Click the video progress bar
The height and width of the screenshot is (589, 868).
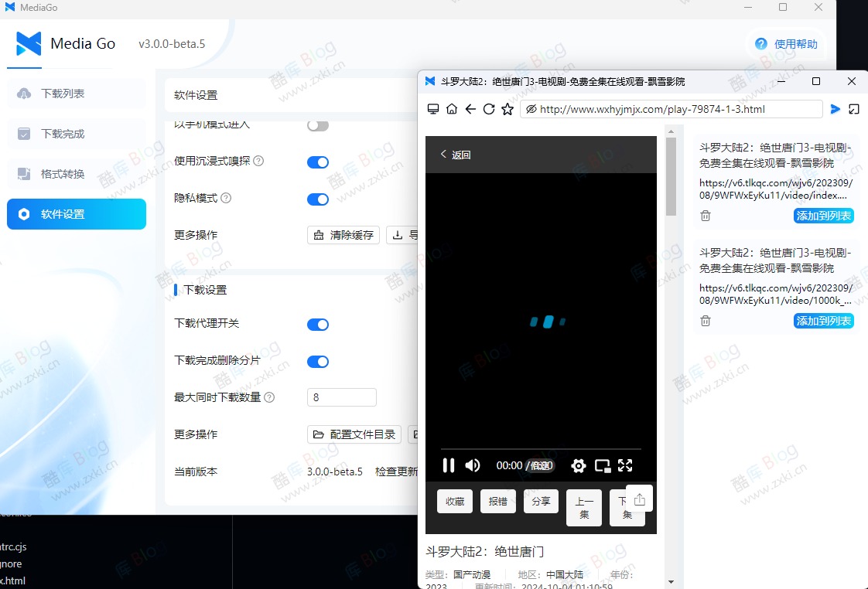[541, 448]
